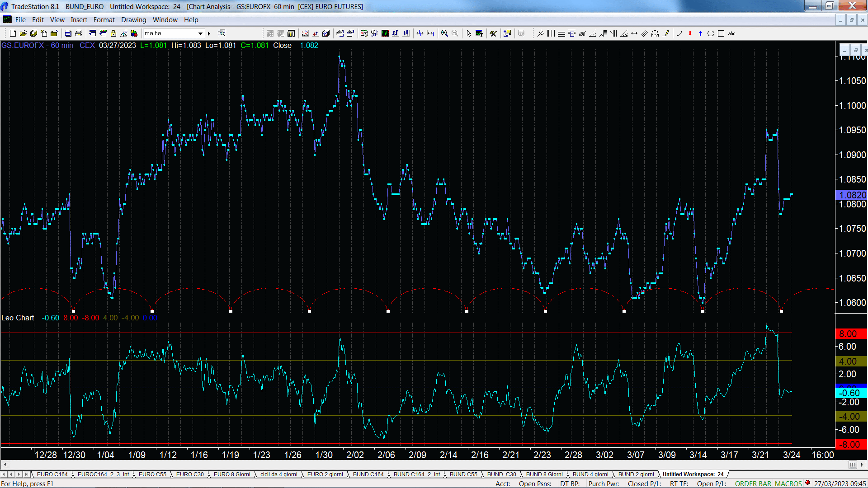The image size is (868, 488).
Task: Select the Parallel lines drawing tool
Action: 645,33
